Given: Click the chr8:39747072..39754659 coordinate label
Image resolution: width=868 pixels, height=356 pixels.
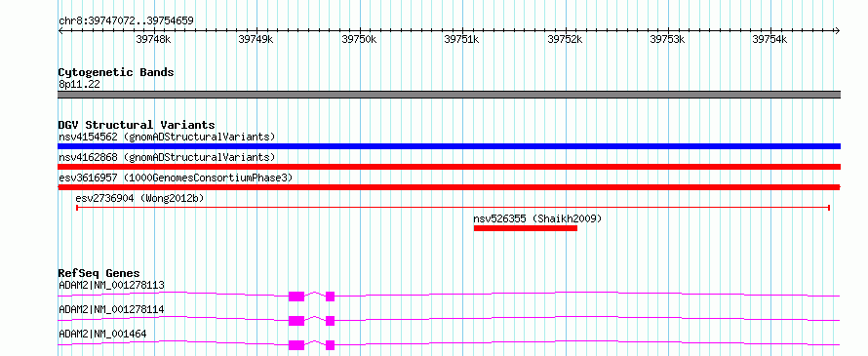Looking at the screenshot, I should click(x=126, y=21).
